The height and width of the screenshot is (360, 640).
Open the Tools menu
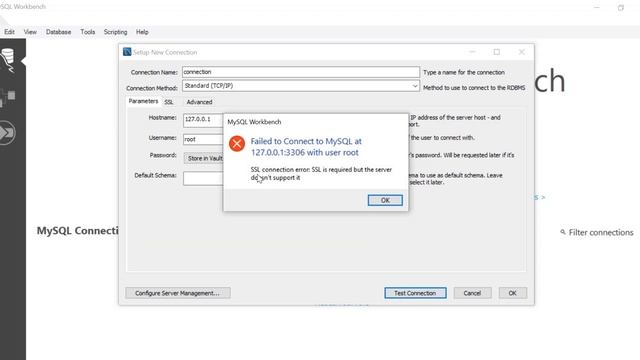click(x=87, y=32)
